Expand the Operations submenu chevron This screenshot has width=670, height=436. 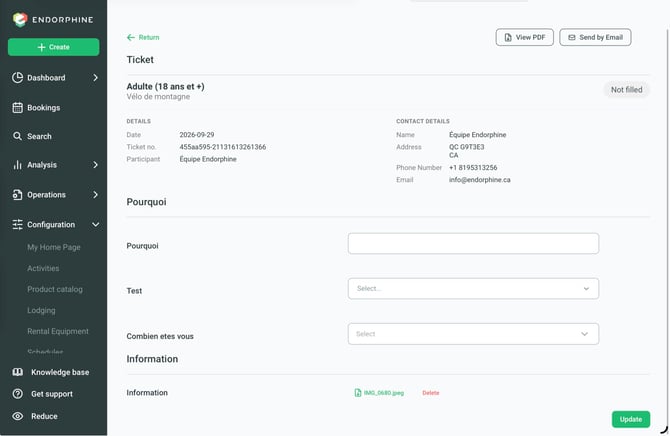click(95, 194)
